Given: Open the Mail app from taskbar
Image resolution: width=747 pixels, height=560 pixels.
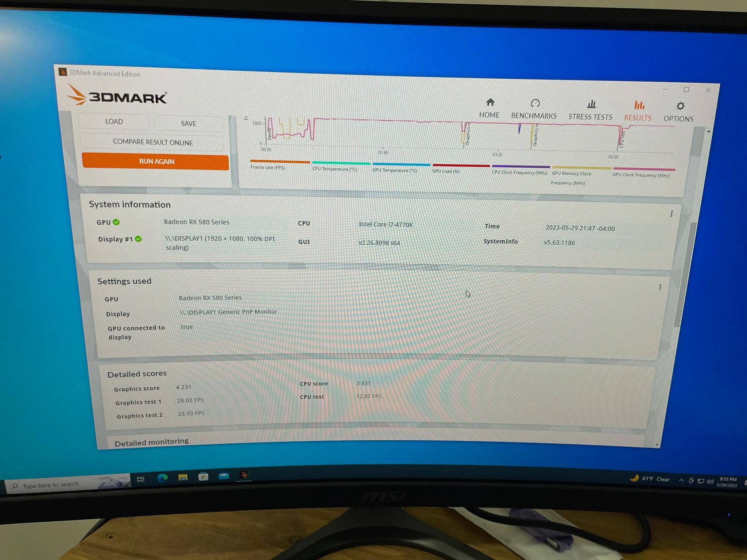Looking at the screenshot, I should (224, 475).
